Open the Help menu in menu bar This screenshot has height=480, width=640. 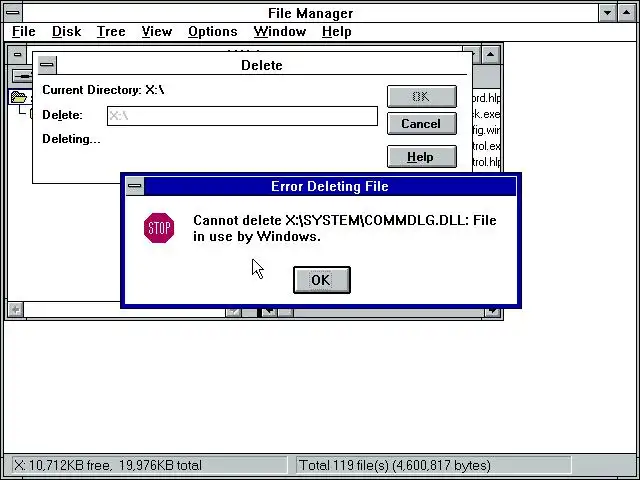click(336, 31)
